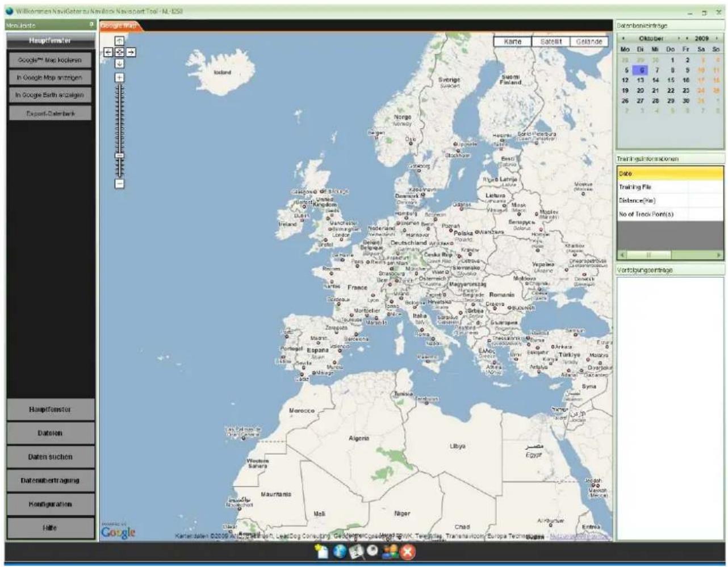The image size is (728, 567).
Task: Open the Daten suchen section
Action: [x=51, y=457]
